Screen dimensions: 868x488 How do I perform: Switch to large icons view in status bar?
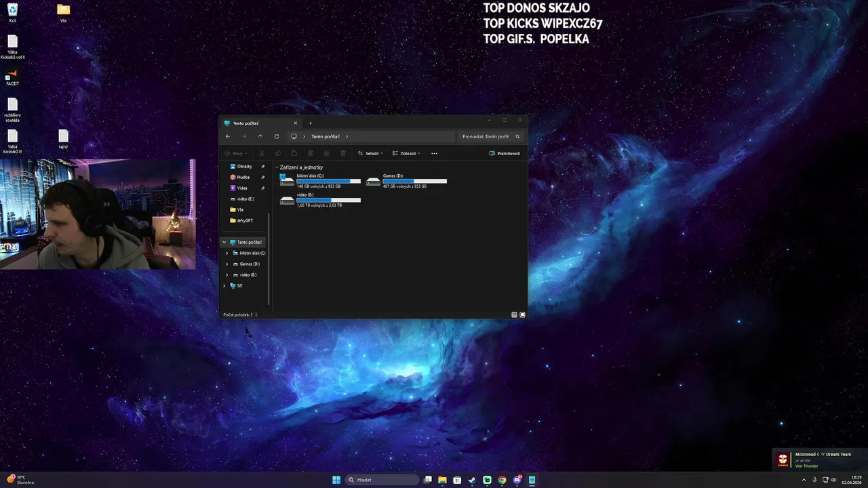522,314
